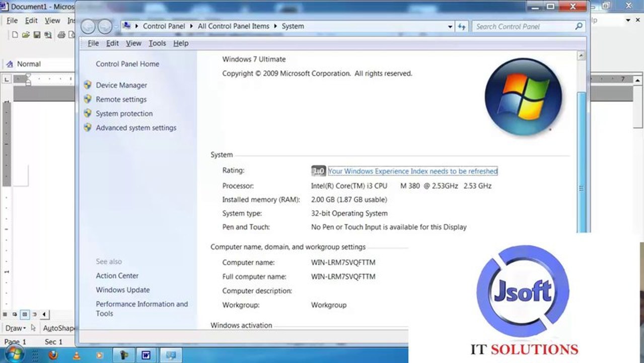Click the search magnifier icon
Image resolution: width=644 pixels, height=363 pixels.
579,26
